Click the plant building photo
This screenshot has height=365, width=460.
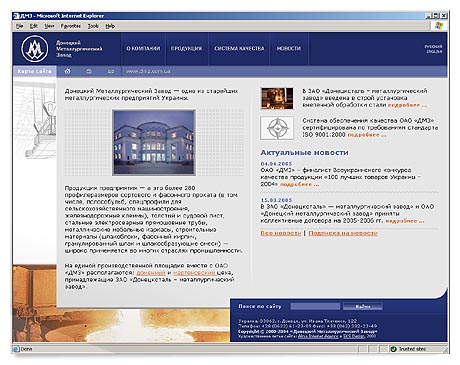(x=154, y=143)
